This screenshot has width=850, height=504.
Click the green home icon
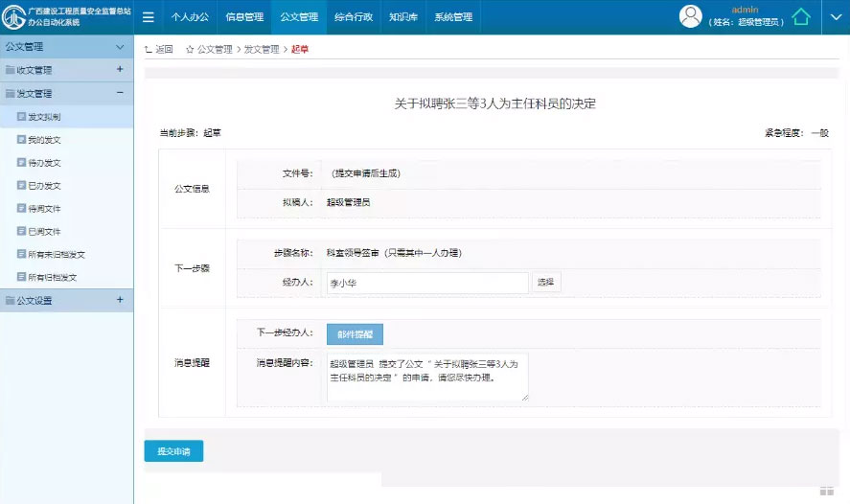(801, 17)
